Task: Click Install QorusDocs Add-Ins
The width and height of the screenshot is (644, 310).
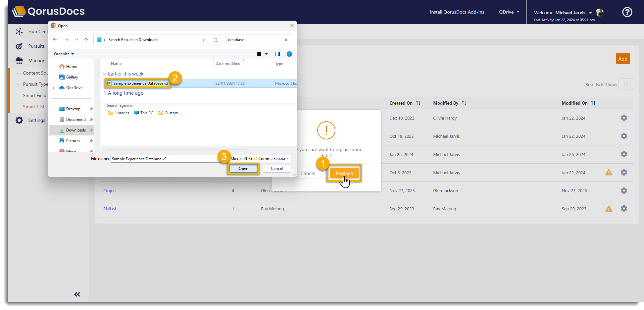Action: point(457,12)
